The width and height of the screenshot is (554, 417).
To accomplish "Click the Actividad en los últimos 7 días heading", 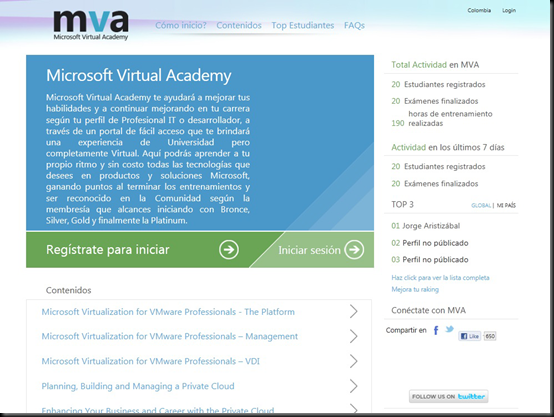I will click(448, 147).
